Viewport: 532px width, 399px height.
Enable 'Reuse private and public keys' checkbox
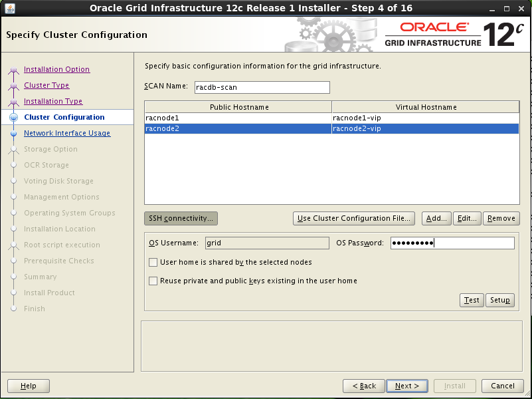tap(153, 281)
